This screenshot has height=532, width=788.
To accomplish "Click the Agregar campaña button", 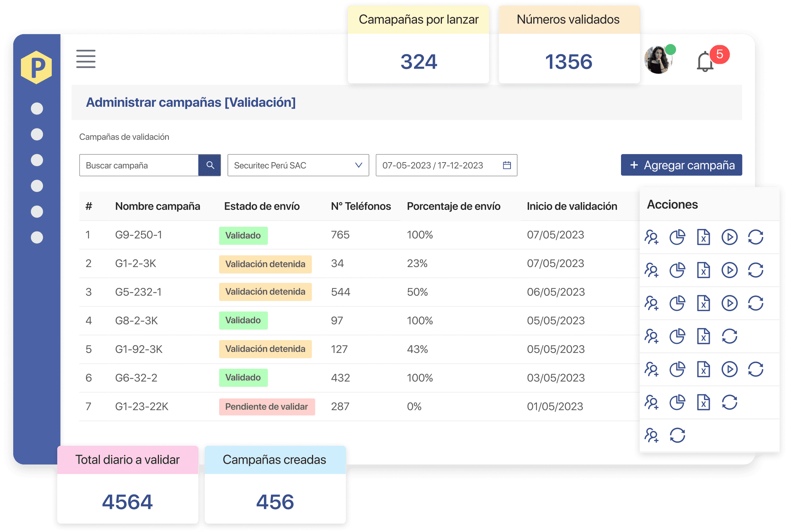I will point(681,165).
